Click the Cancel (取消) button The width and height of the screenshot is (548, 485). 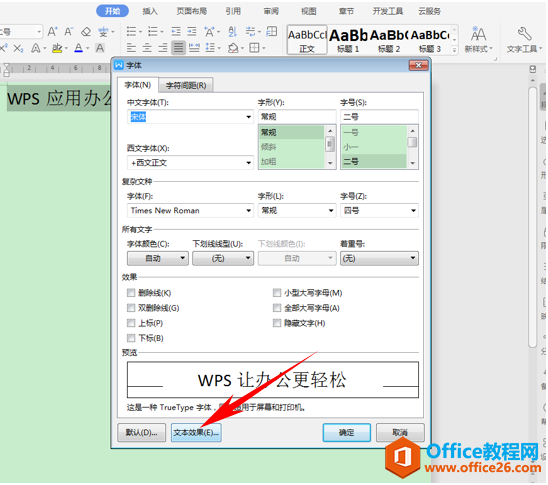tap(400, 433)
